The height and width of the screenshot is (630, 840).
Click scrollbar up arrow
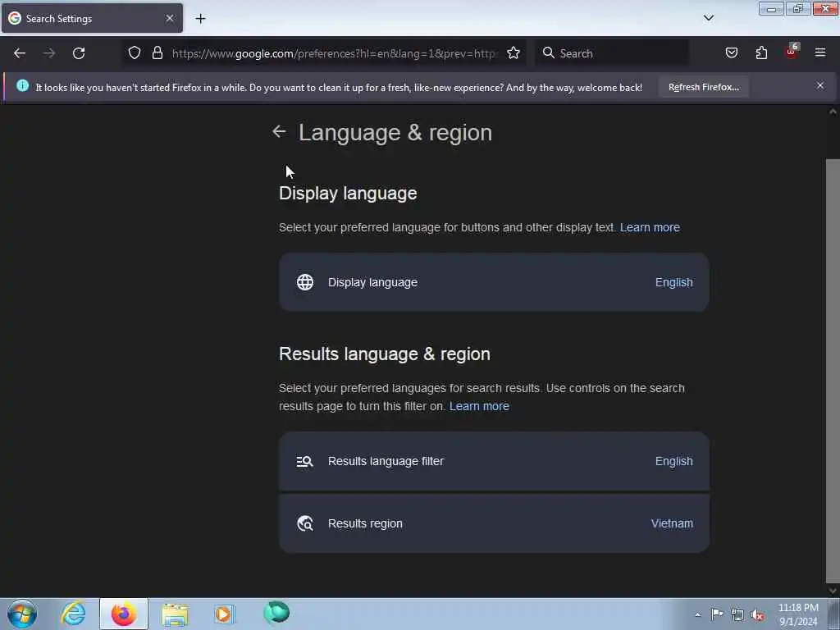pos(833,112)
